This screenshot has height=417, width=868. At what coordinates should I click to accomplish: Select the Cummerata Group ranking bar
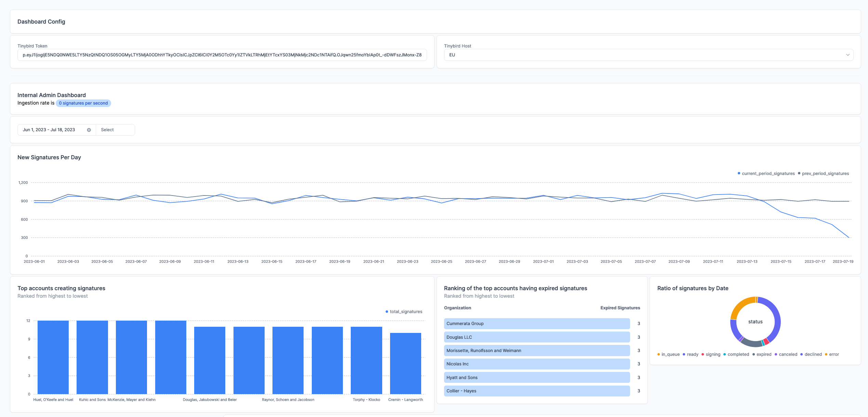[x=537, y=324]
